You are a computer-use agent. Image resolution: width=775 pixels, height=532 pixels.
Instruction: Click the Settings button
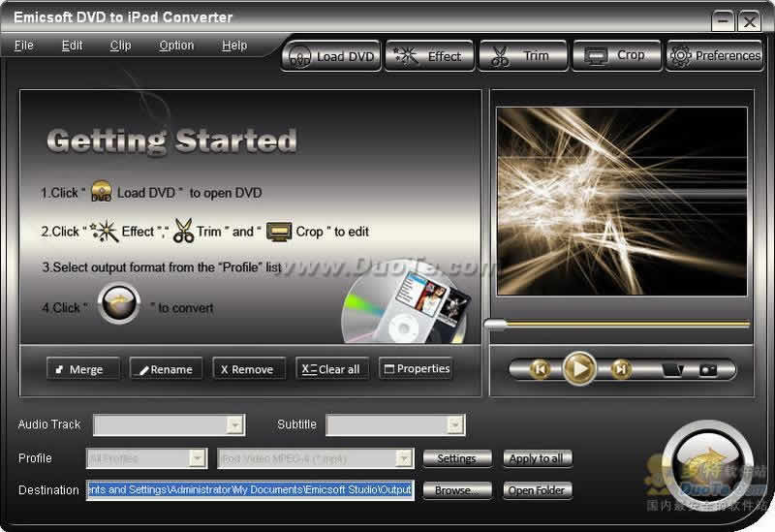(457, 458)
